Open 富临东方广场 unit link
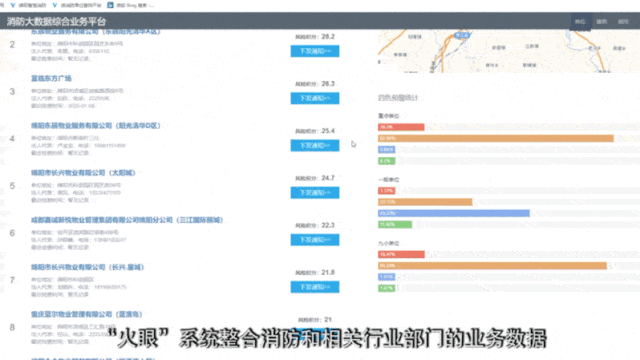 (x=51, y=78)
